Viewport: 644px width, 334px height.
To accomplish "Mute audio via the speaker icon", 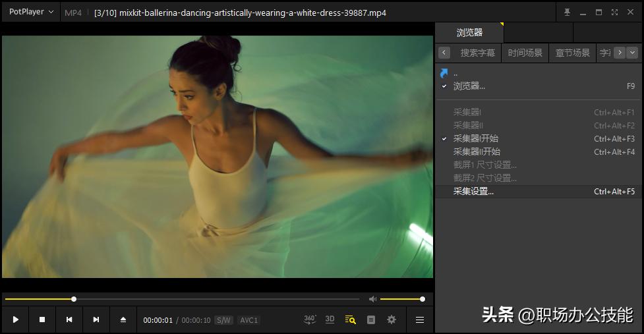I will [372, 299].
